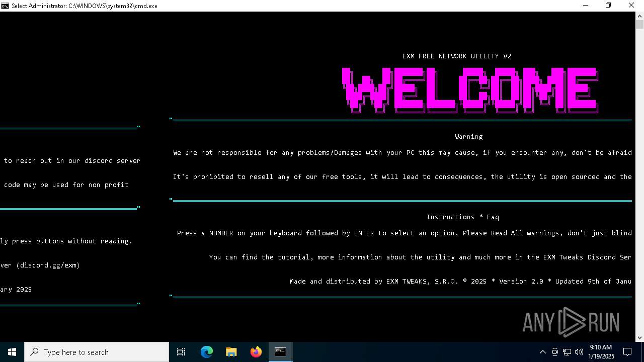Screen dimensions: 644x362
Task: Click 'ly press buttons without reading.' text
Action: [66, 241]
